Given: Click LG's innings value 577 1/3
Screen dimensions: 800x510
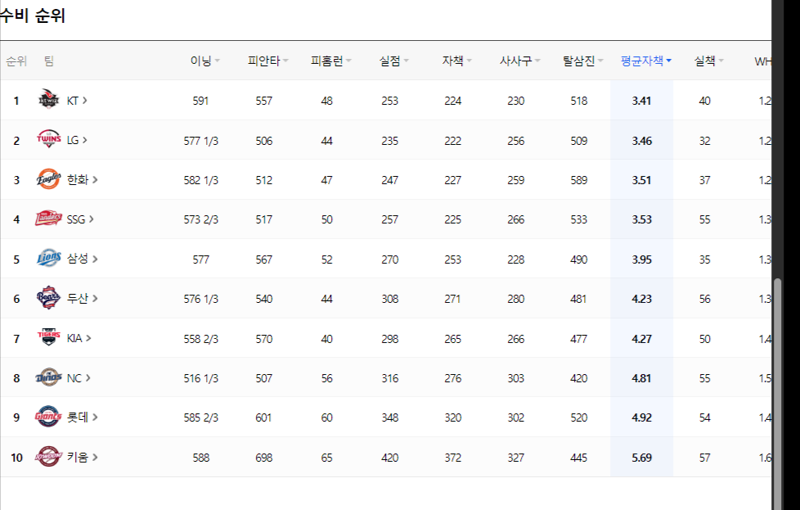Looking at the screenshot, I should 201,141.
